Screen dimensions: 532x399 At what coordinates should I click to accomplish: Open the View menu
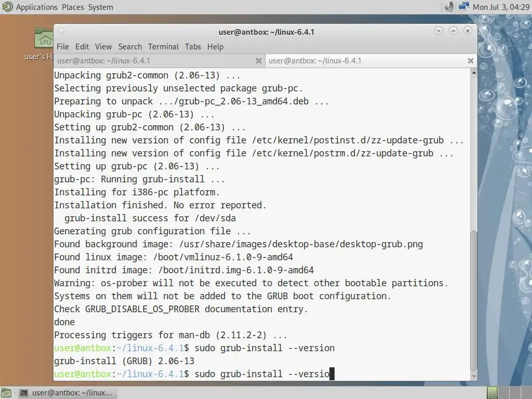[103, 46]
